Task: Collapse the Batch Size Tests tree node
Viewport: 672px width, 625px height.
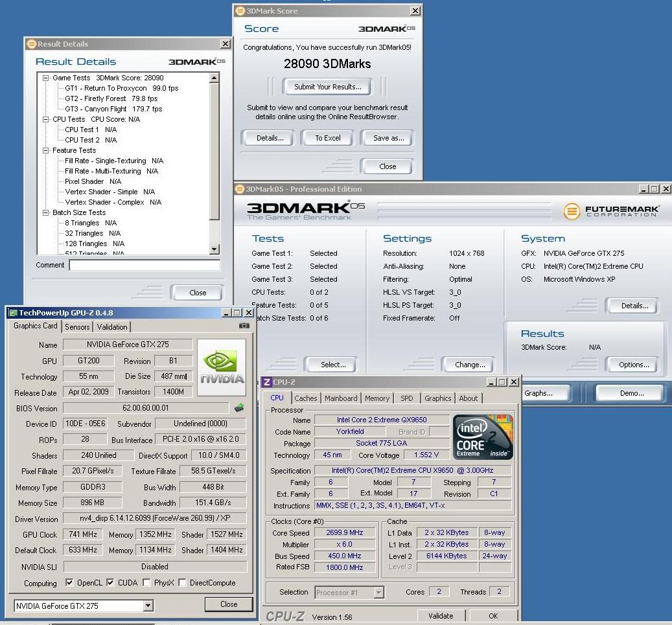Action: 45,213
